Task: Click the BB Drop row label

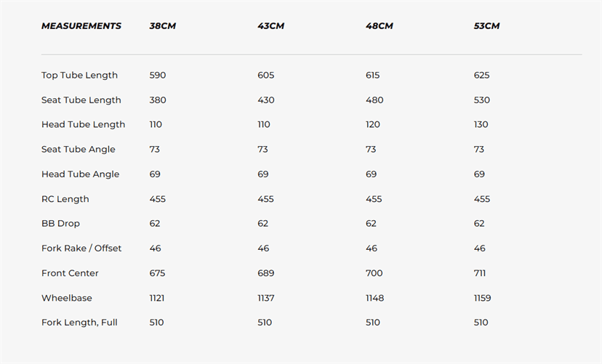Action: (60, 224)
